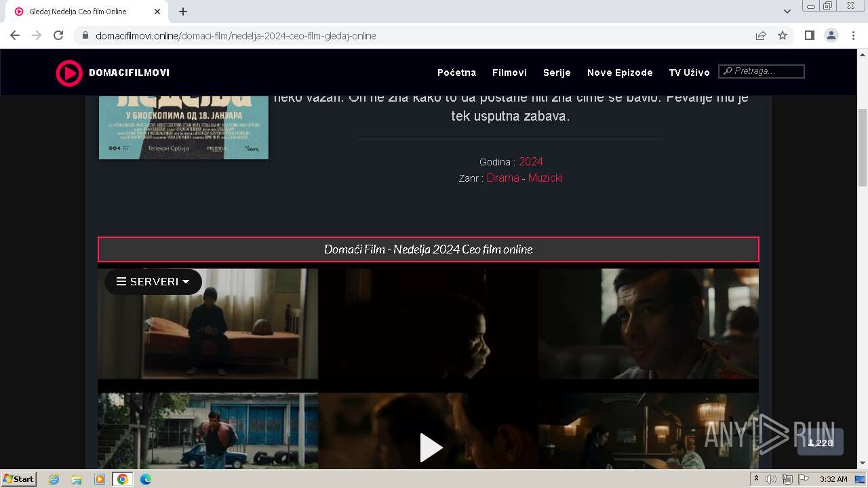This screenshot has height=488, width=868.
Task: Click the volume speaker tray icon
Action: click(771, 479)
